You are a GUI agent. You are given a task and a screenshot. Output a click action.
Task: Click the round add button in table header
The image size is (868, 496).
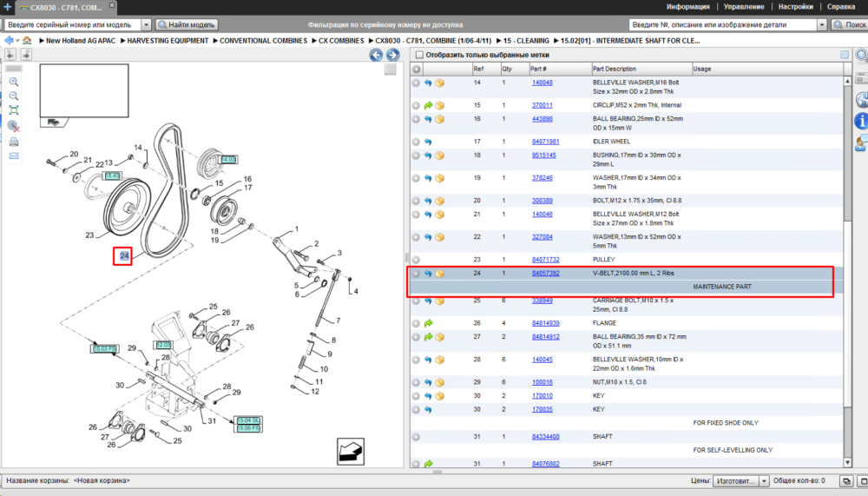coord(417,69)
